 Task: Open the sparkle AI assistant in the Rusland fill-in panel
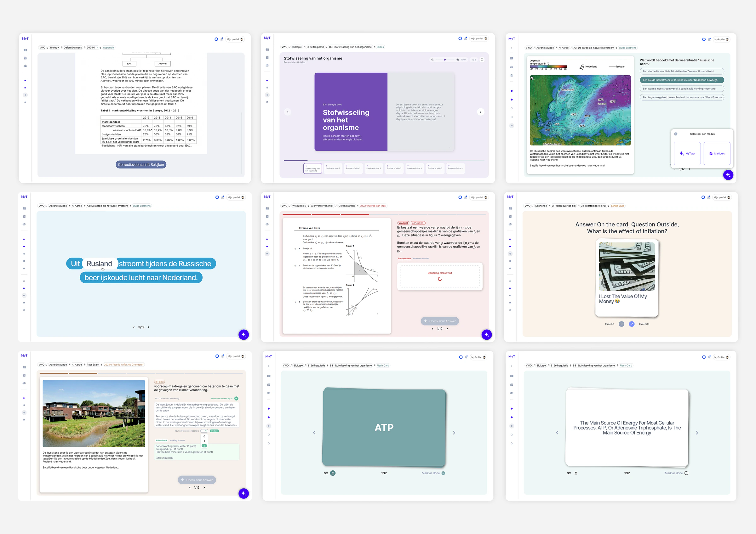[244, 335]
